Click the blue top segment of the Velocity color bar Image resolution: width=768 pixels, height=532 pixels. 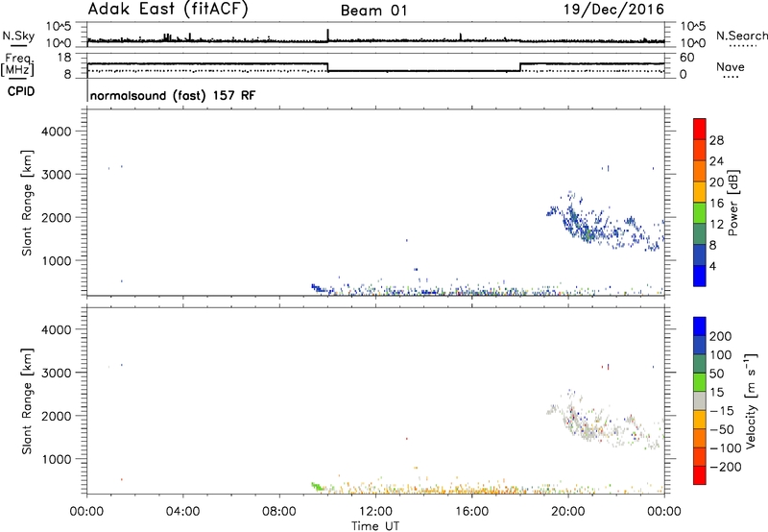click(700, 326)
